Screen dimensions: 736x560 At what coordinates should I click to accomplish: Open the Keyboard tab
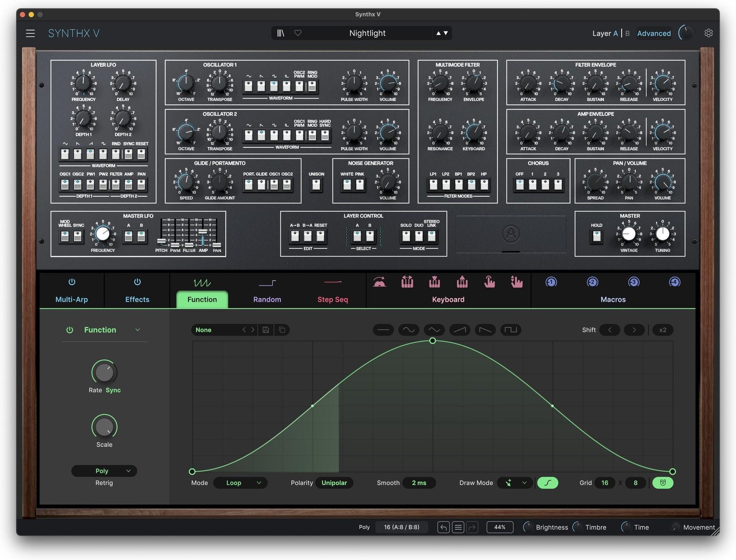(x=448, y=299)
